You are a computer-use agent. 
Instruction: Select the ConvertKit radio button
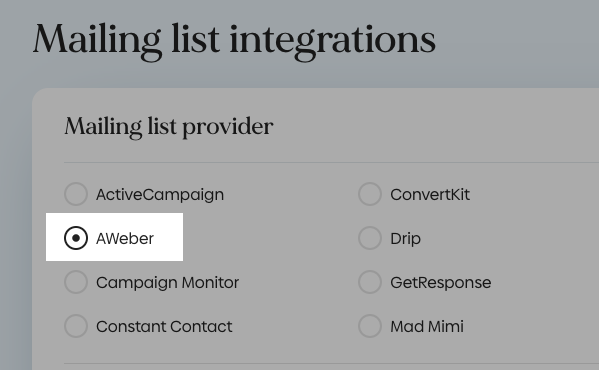370,194
